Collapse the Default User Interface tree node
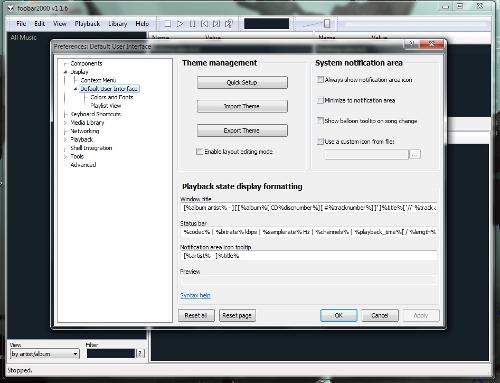 (x=75, y=89)
